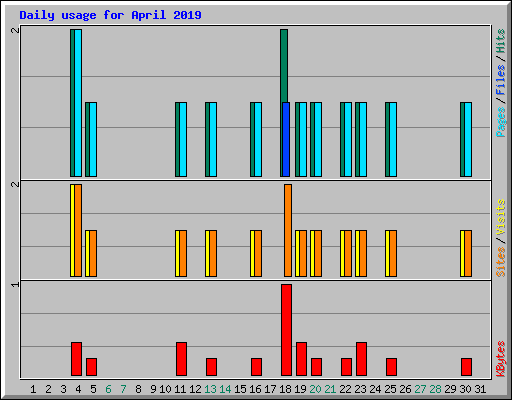This screenshot has height=400, width=512.
Task: Click the orange Sites legend label
Action: point(500,262)
